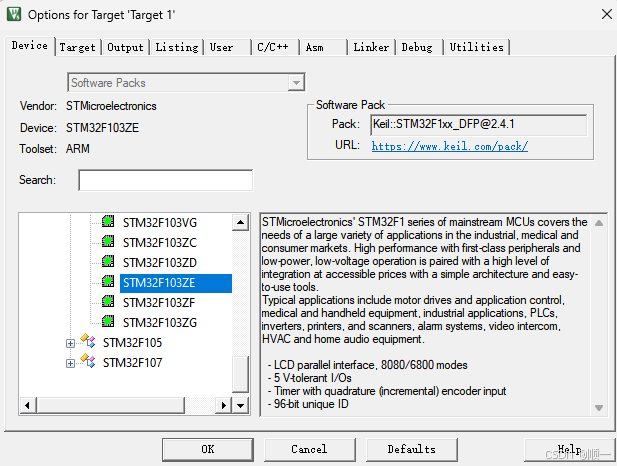Select the Device tab
Image resolution: width=617 pixels, height=466 pixels.
tap(30, 46)
